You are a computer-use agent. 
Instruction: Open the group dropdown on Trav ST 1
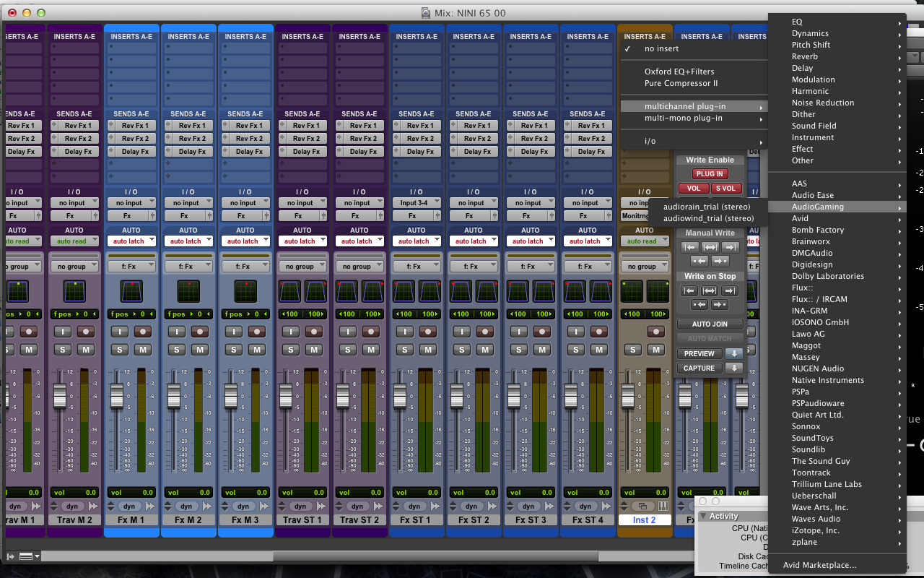click(x=302, y=267)
